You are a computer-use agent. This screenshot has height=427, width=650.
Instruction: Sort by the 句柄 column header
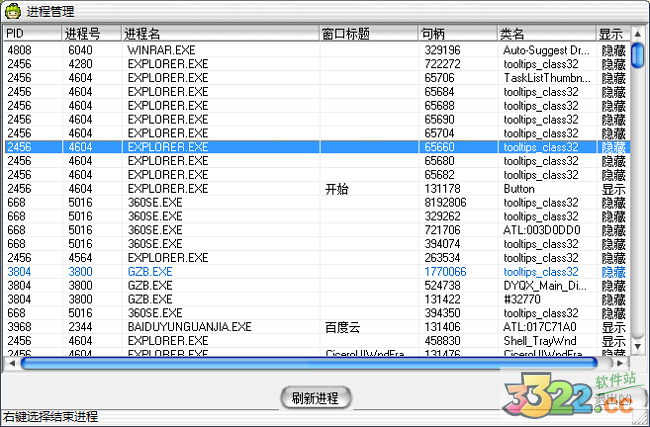tap(458, 34)
